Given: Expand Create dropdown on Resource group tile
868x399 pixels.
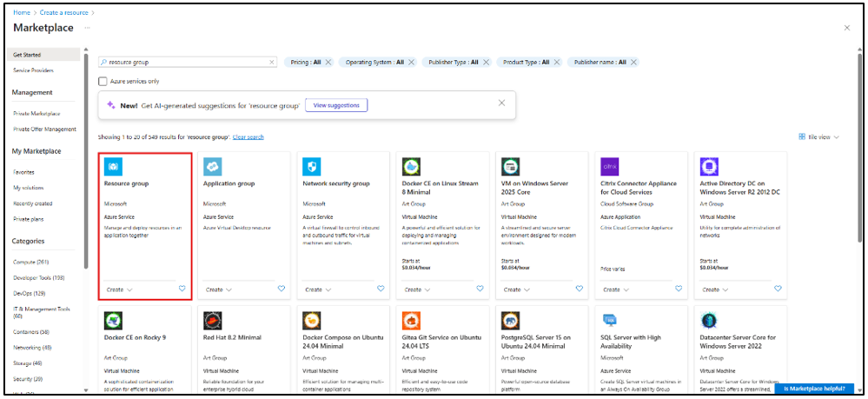Looking at the screenshot, I should [119, 289].
